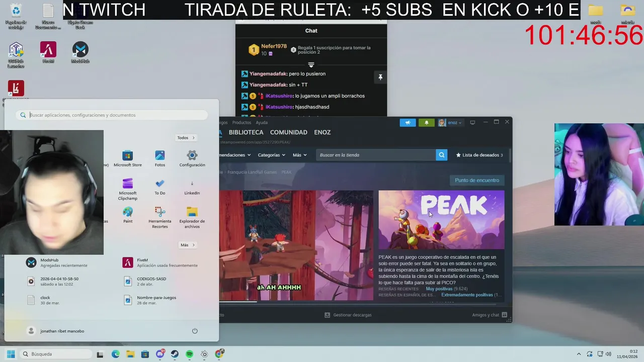This screenshot has height=362, width=644.
Task: Open Paint from Start menu
Action: pos(128,215)
